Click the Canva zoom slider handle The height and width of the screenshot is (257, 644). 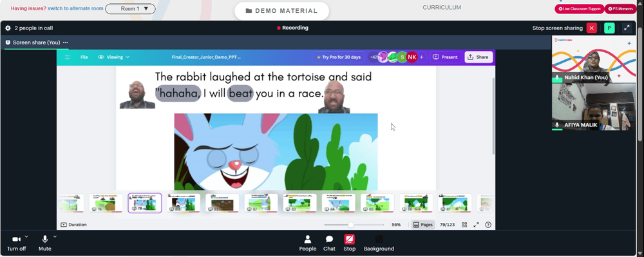351,225
